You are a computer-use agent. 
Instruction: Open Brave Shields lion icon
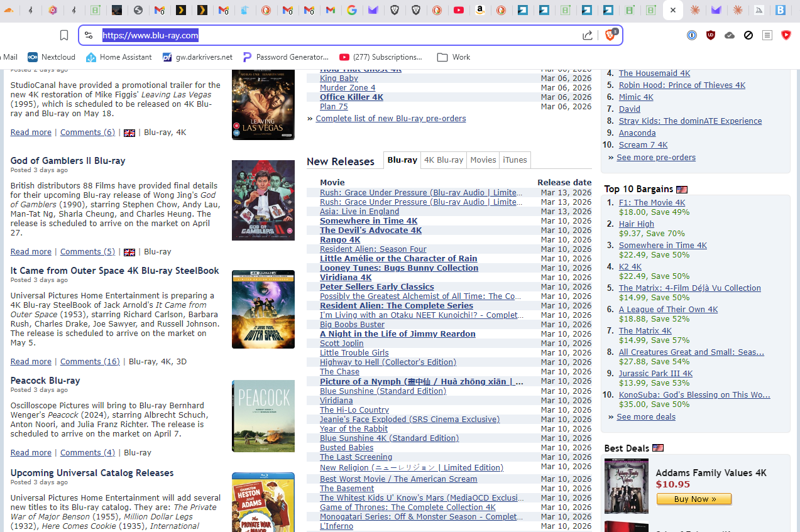(x=610, y=35)
